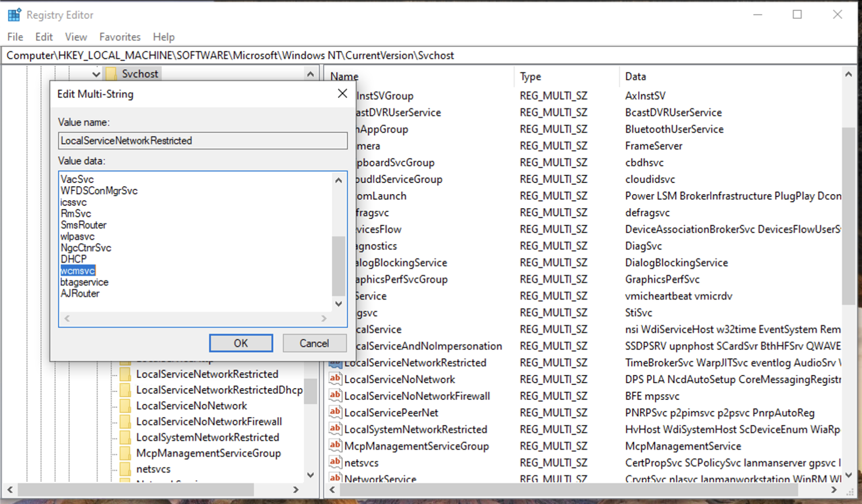862x504 pixels.
Task: Click the LocalServiceNetworkRestricted folder icon in tree
Action: tap(125, 374)
